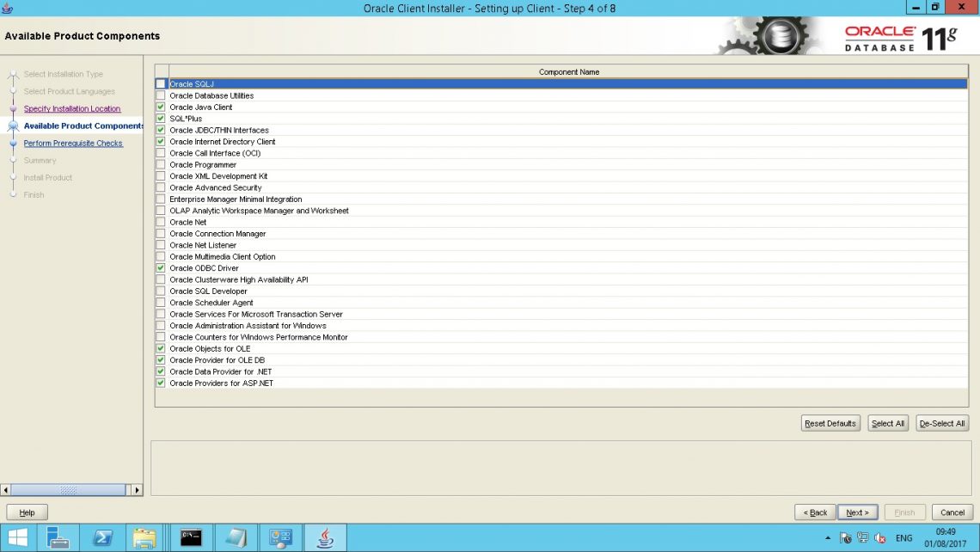Cancel the Oracle installation
The width and height of the screenshot is (980, 552).
coord(952,512)
